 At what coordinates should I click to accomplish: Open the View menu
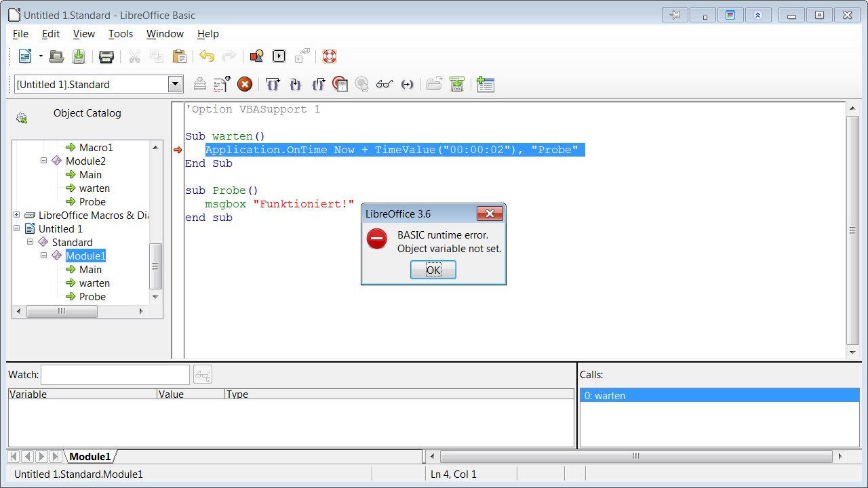(x=84, y=34)
